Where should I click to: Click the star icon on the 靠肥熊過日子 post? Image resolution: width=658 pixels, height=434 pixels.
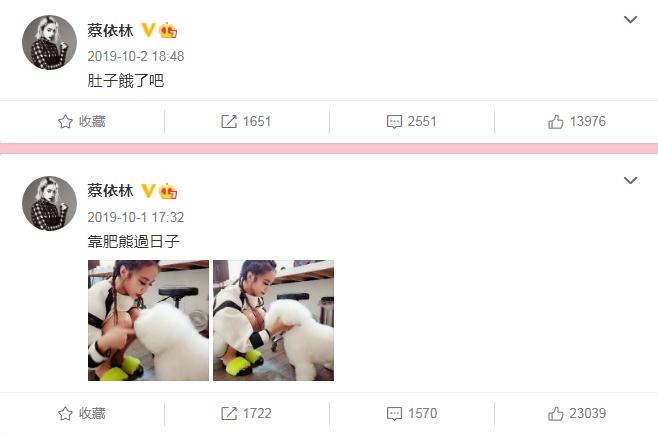pyautogui.click(x=65, y=413)
